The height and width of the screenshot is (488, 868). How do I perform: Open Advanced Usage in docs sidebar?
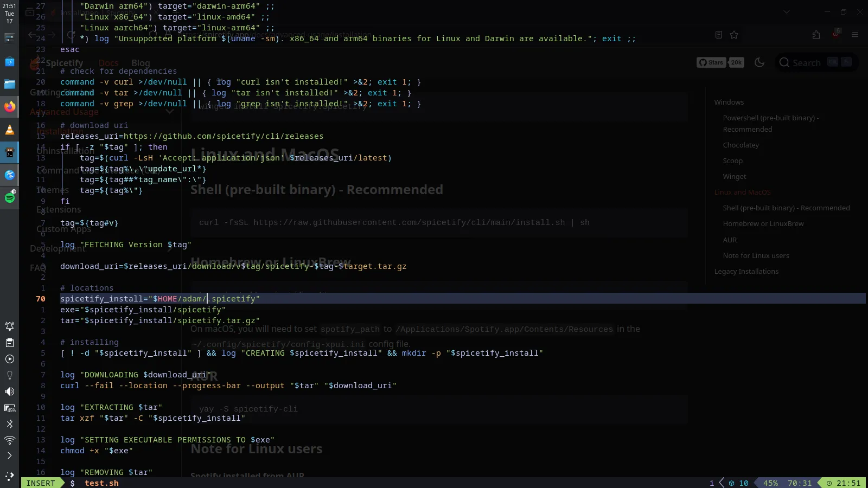point(64,112)
